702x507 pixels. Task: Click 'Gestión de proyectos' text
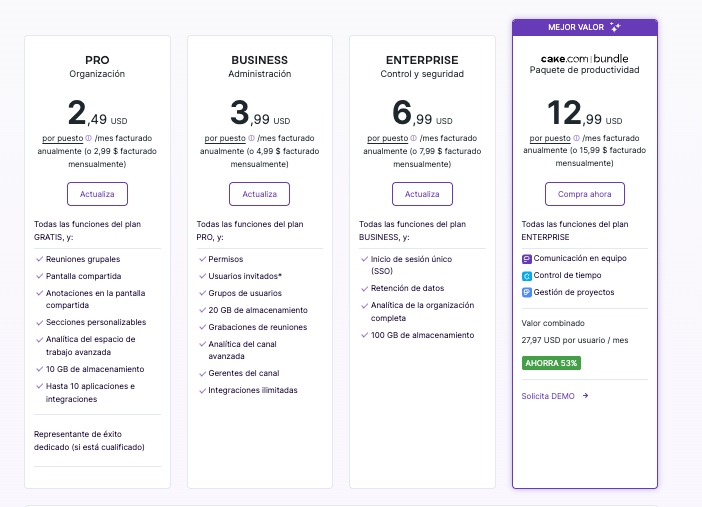point(574,292)
